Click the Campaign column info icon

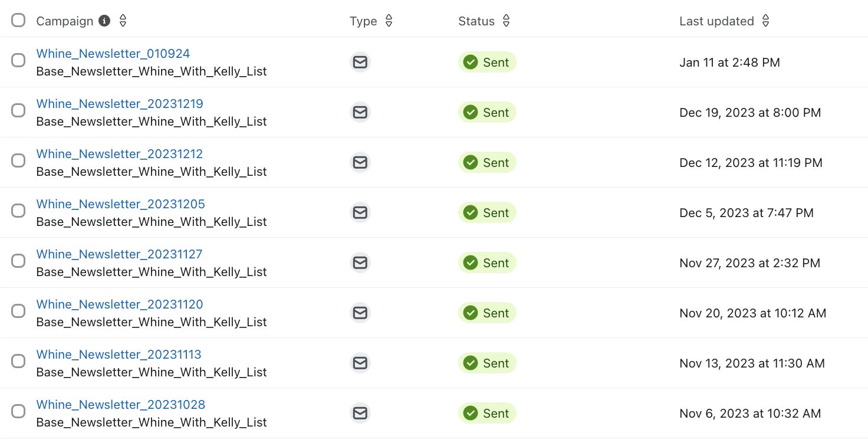click(x=104, y=21)
